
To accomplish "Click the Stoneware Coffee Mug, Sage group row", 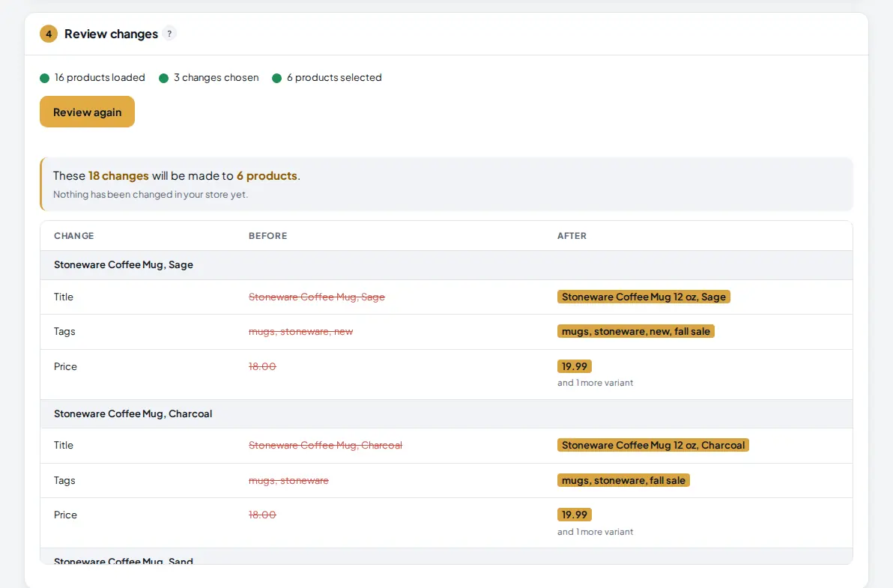I will point(446,264).
